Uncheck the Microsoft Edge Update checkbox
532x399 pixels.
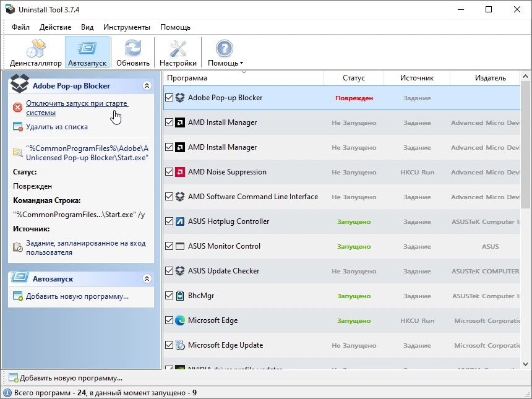click(169, 345)
